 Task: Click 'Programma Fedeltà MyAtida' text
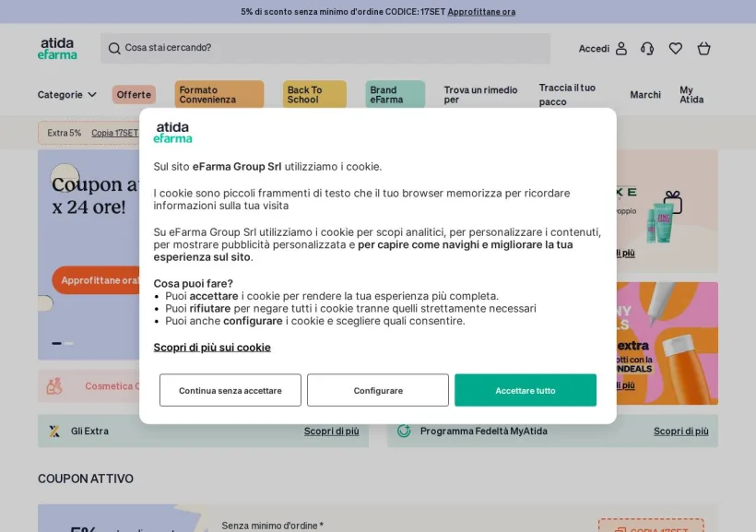click(484, 432)
